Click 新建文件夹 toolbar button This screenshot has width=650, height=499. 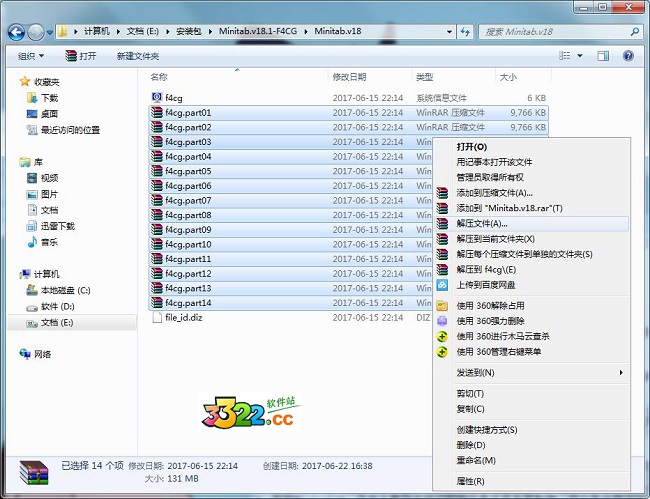point(138,56)
